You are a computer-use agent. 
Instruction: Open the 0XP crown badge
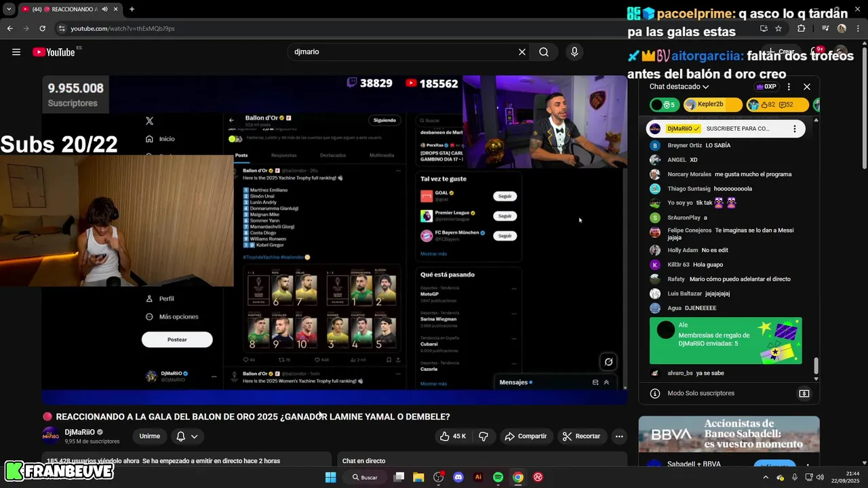[766, 87]
